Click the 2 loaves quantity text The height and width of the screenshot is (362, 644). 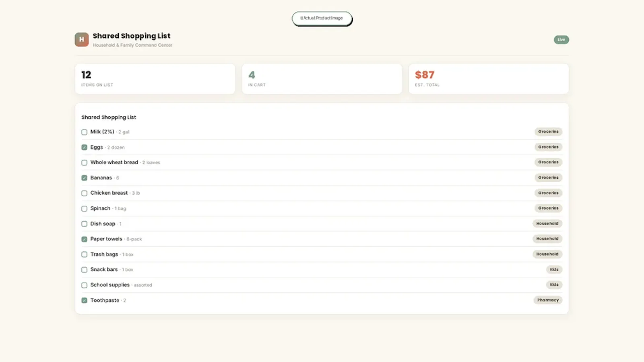(151, 162)
